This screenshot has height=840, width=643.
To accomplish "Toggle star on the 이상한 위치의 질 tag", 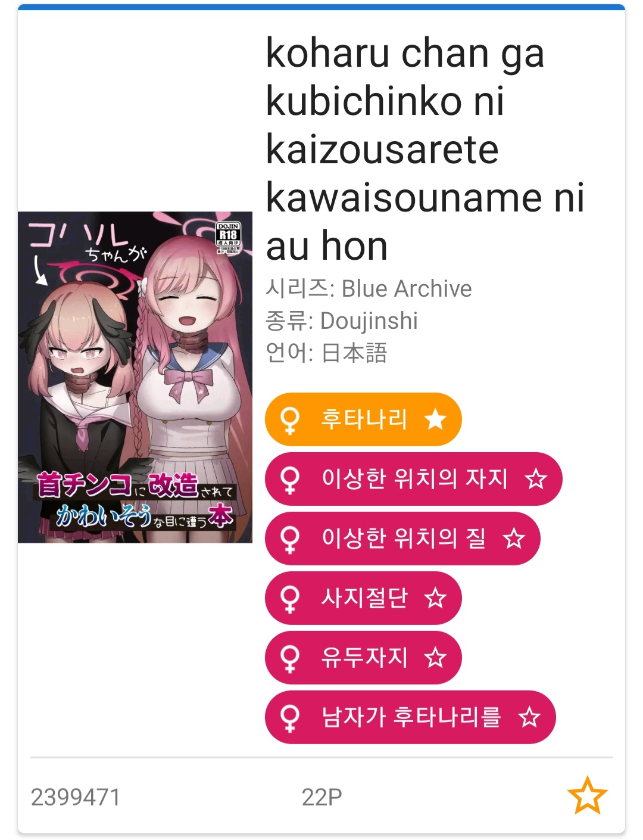I will 514,539.
